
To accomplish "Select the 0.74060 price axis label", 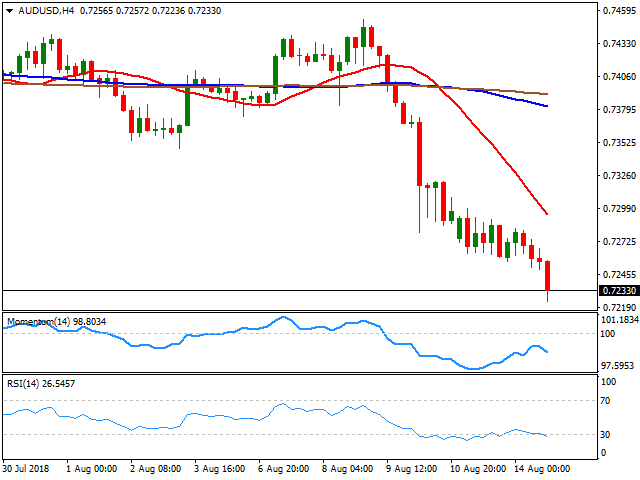I will pos(619,76).
